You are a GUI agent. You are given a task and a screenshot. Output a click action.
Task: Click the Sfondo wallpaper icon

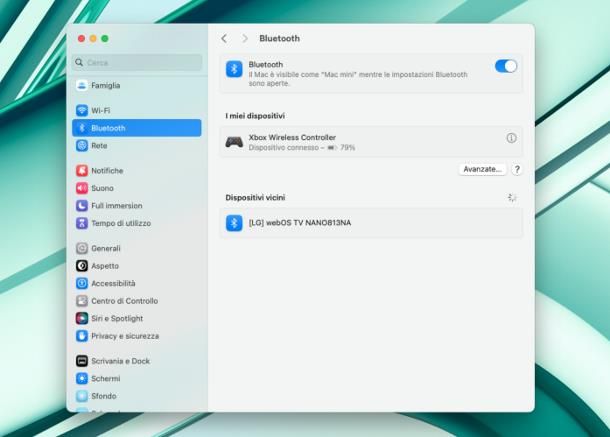pyautogui.click(x=82, y=396)
